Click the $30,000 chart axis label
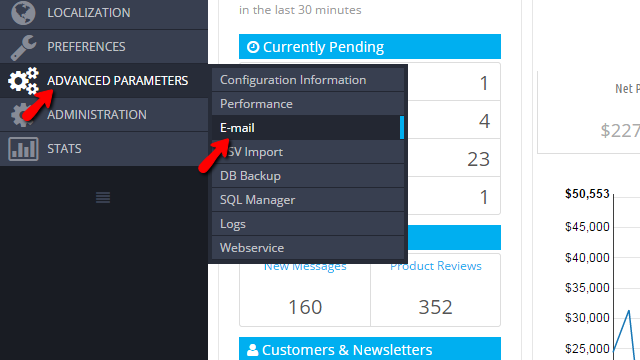This screenshot has height=360, width=640. pos(587,318)
